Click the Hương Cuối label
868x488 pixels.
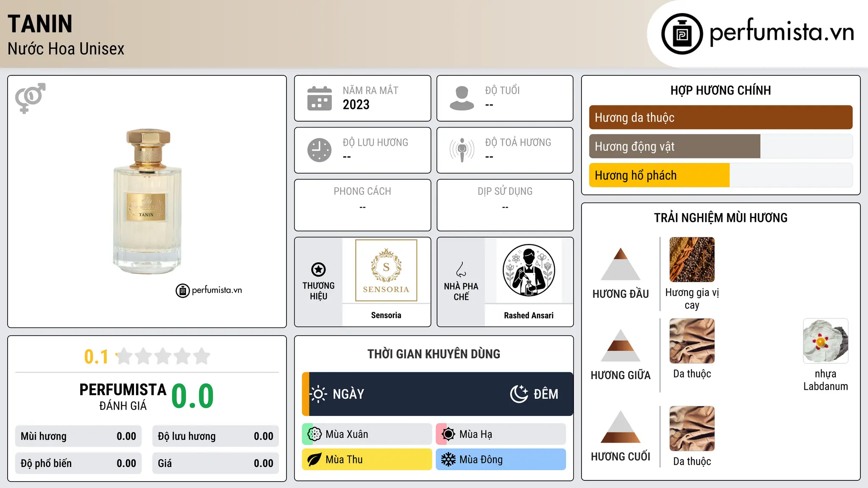620,457
